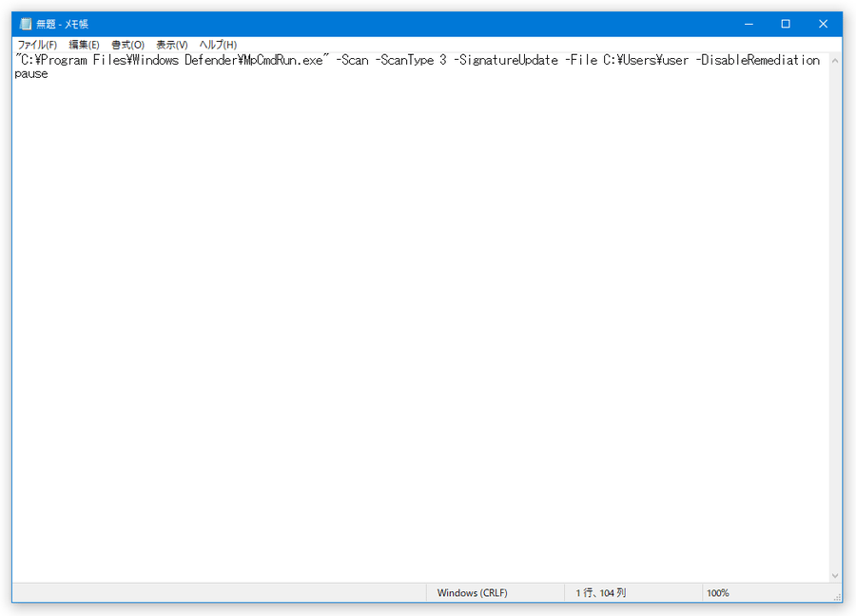Click the scrollbar down arrow
The height and width of the screenshot is (616, 856).
(835, 575)
